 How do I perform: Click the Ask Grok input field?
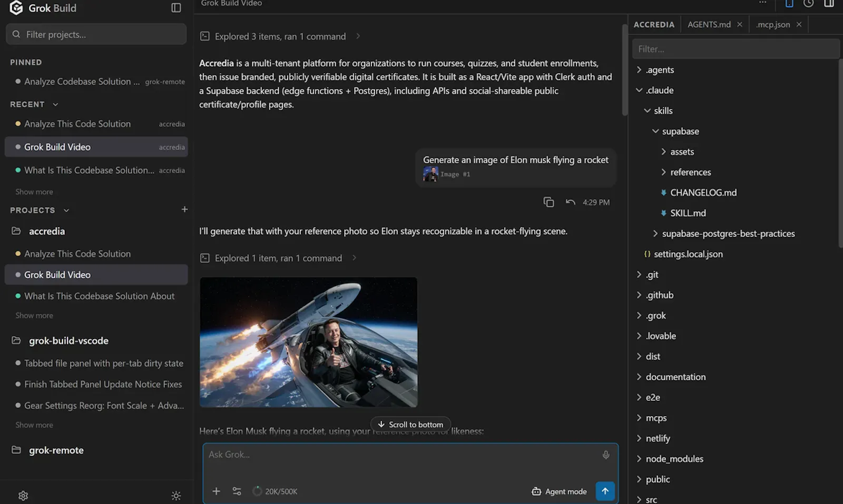coord(400,454)
